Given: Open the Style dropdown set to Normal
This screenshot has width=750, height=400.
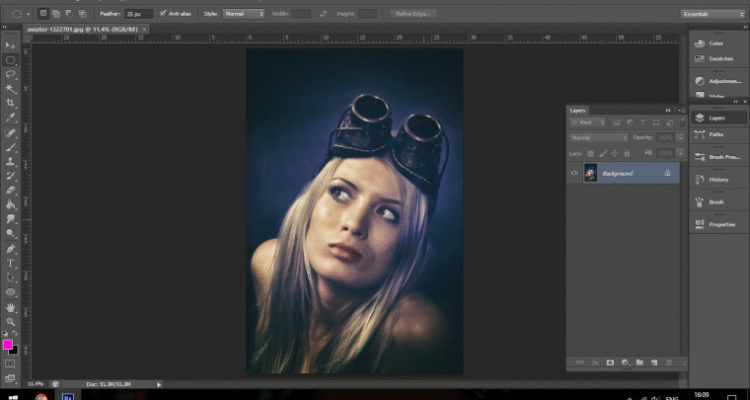Looking at the screenshot, I should pos(244,14).
